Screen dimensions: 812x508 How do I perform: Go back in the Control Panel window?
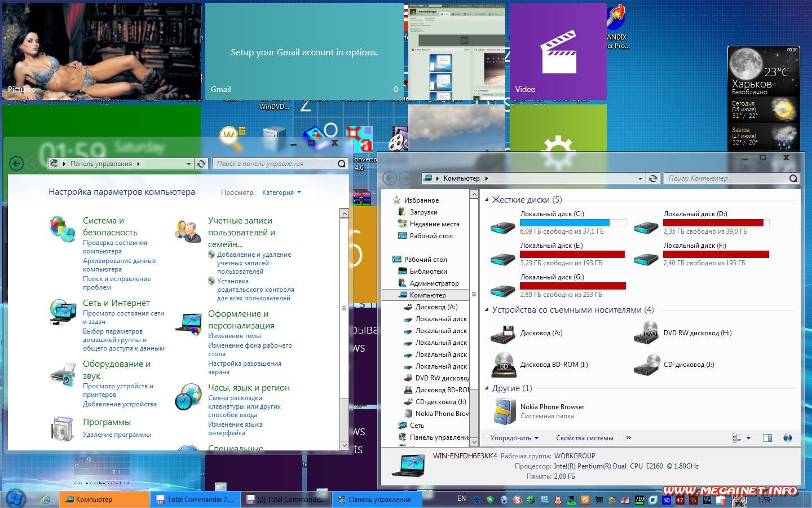point(16,164)
